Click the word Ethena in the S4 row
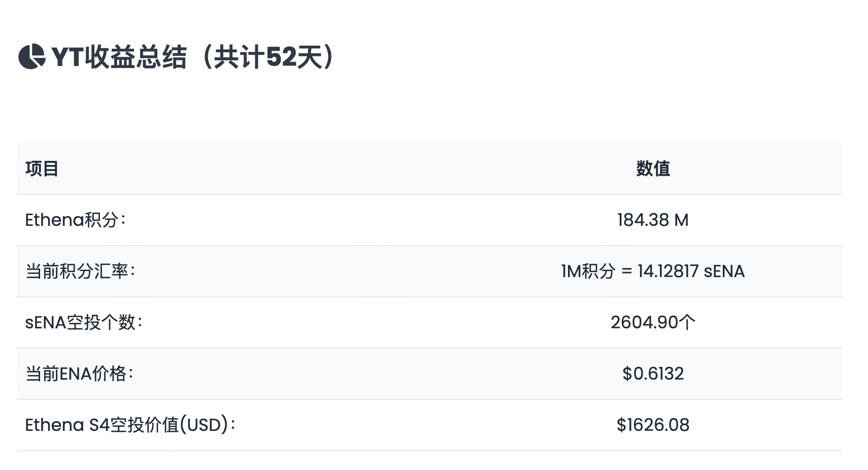 click(54, 425)
